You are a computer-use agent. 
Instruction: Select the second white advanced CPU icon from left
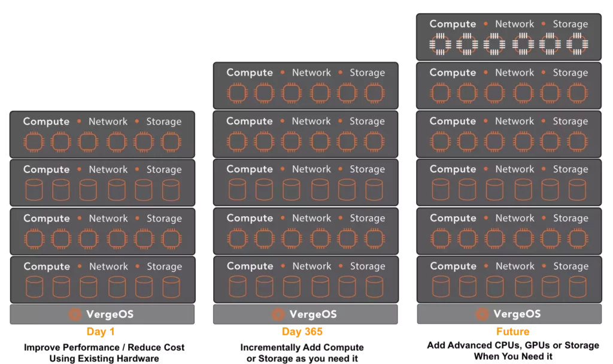[467, 44]
